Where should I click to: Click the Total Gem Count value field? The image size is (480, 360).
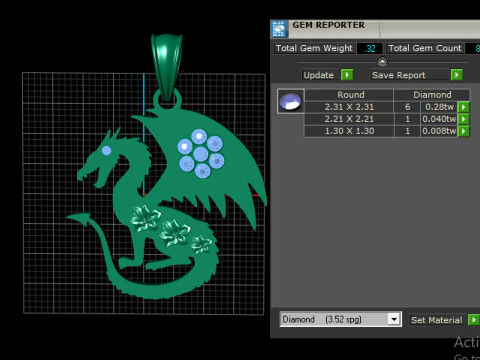[x=473, y=49]
